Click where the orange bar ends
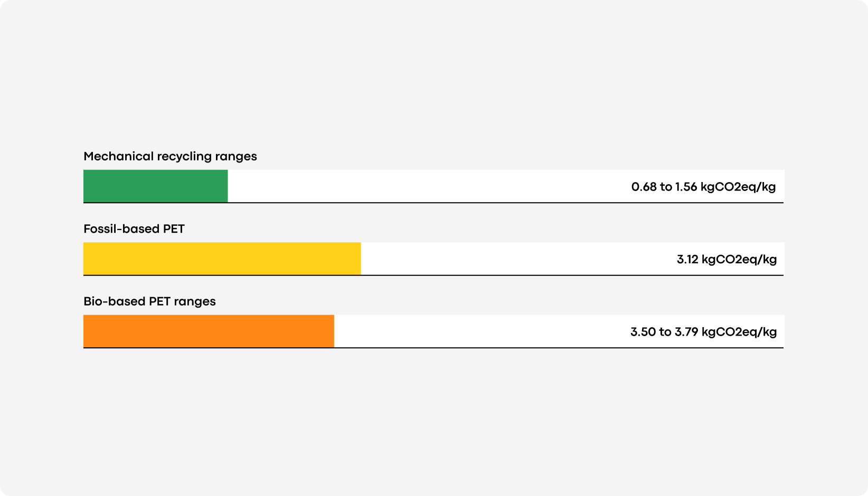 334,331
